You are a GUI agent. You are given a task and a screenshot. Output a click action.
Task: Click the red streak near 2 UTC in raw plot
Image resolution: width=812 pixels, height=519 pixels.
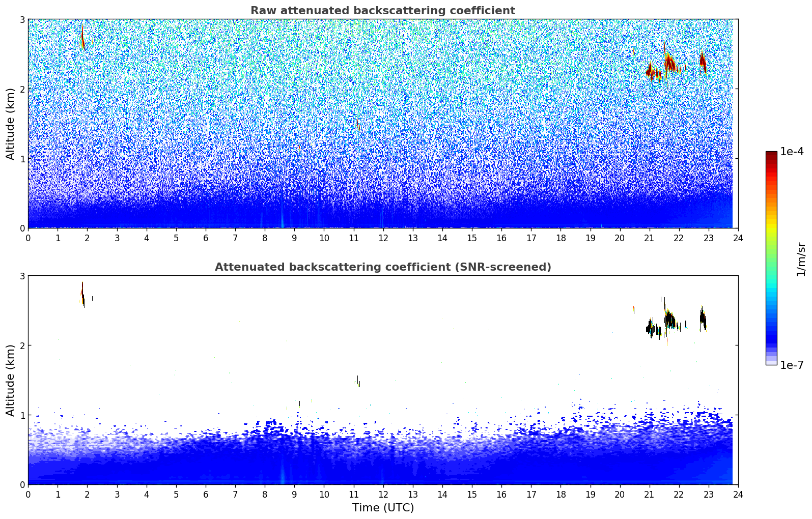click(x=82, y=38)
